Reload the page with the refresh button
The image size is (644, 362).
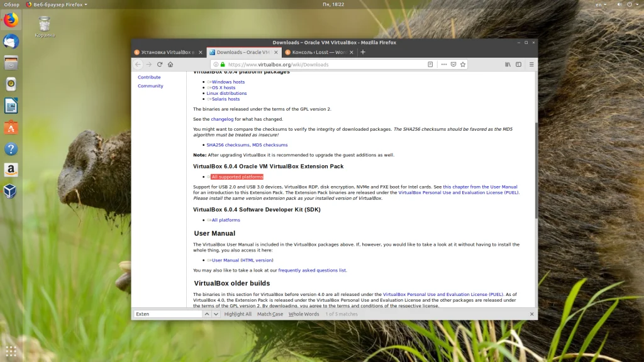coord(160,64)
